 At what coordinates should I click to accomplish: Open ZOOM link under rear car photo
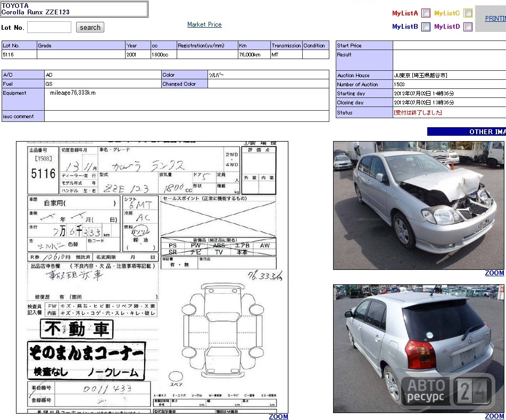pos(494,416)
